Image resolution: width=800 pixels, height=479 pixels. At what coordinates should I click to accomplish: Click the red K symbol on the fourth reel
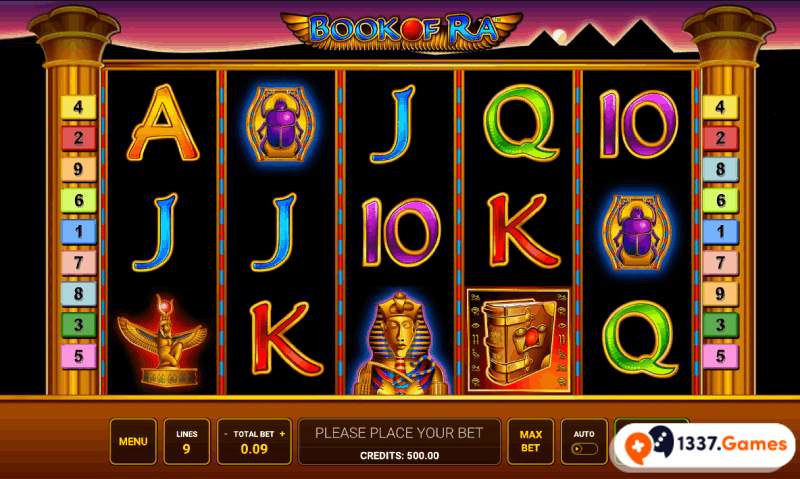click(x=522, y=231)
